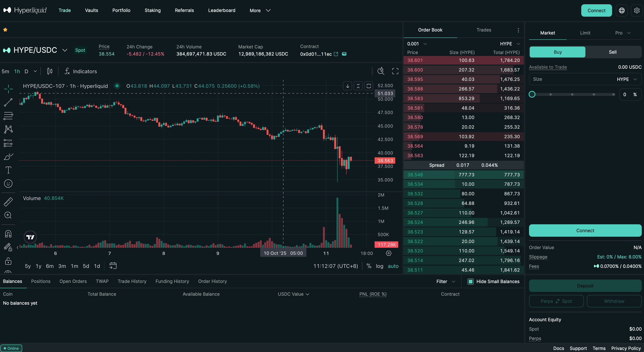The height and width of the screenshot is (352, 644).
Task: Open the Indicators panel
Action: 81,71
